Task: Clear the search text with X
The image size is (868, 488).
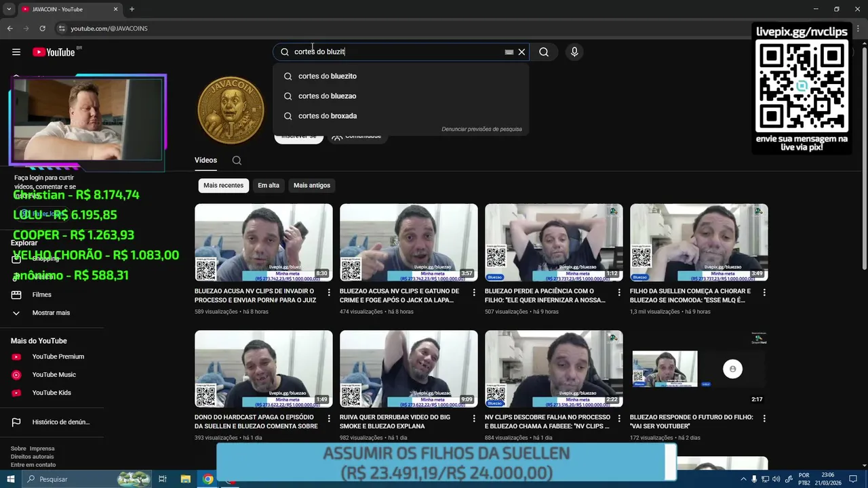Action: tap(521, 52)
